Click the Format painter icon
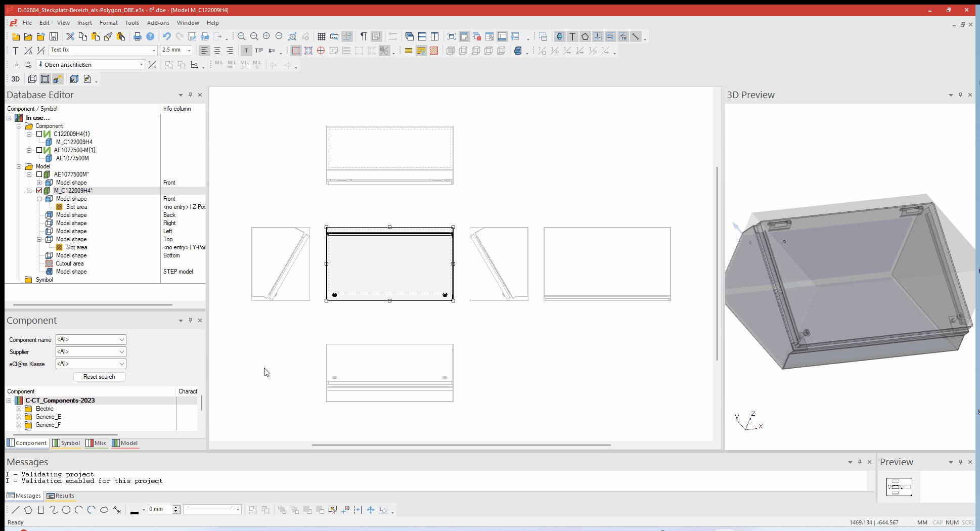This screenshot has width=980, height=531. point(108,36)
